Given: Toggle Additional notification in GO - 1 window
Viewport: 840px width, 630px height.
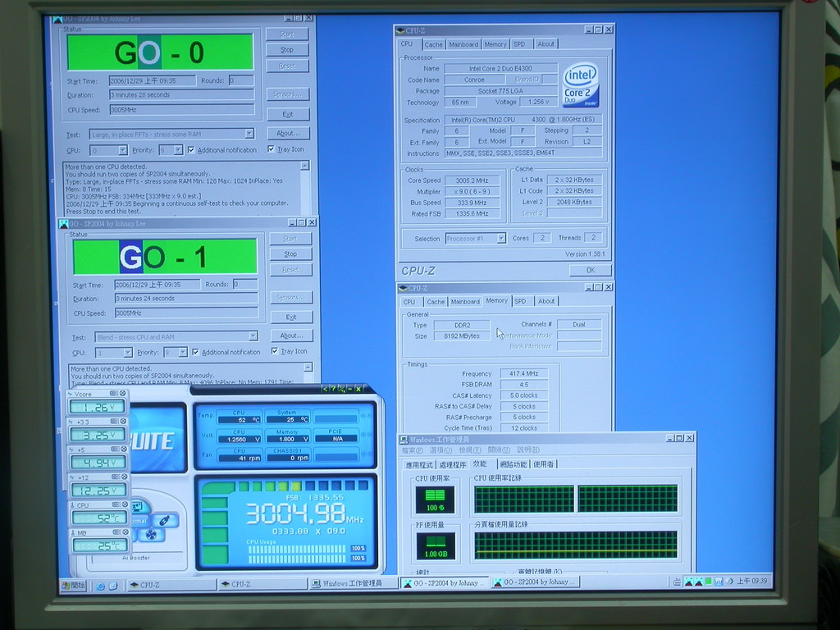Looking at the screenshot, I should coord(195,352).
